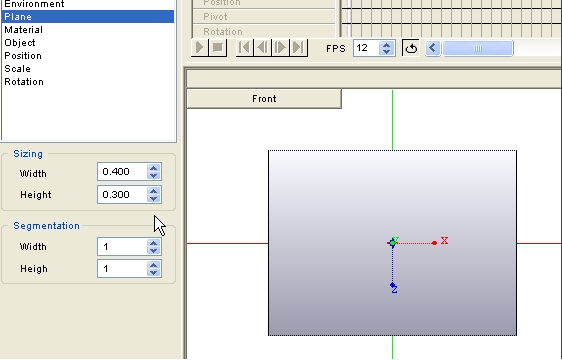Screen dimensions: 562x360
Task: Increase Sizing Height with up arrow
Action: point(154,191)
